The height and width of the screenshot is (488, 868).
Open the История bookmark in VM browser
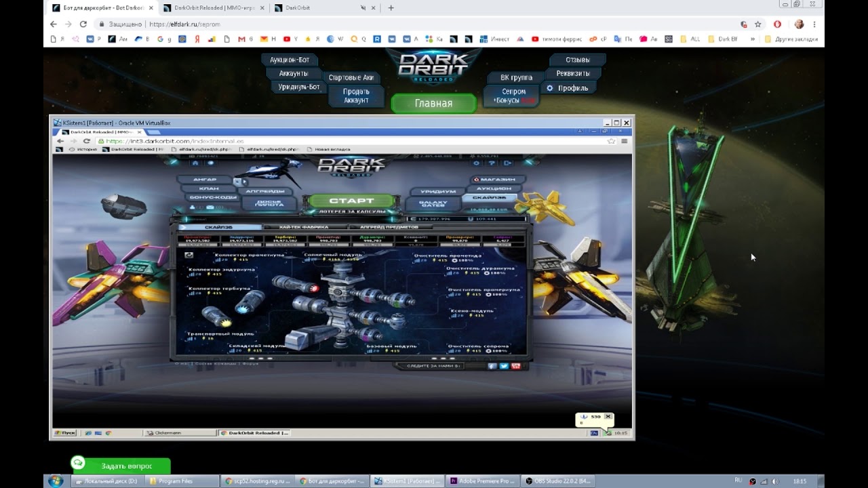pyautogui.click(x=83, y=149)
